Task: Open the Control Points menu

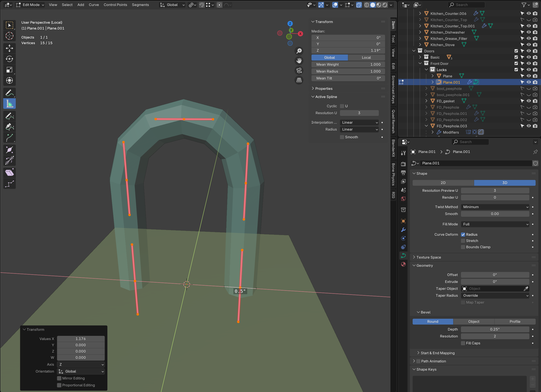Action: pos(115,5)
